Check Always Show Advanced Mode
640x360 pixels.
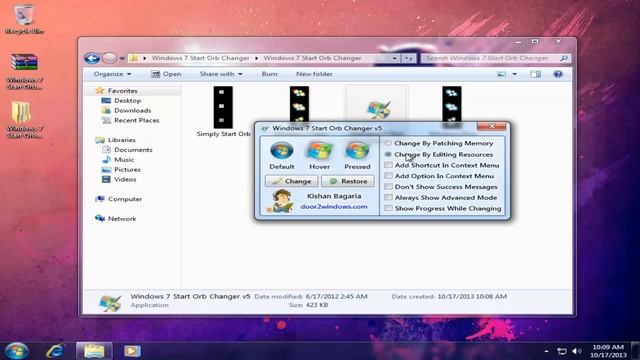(x=441, y=198)
